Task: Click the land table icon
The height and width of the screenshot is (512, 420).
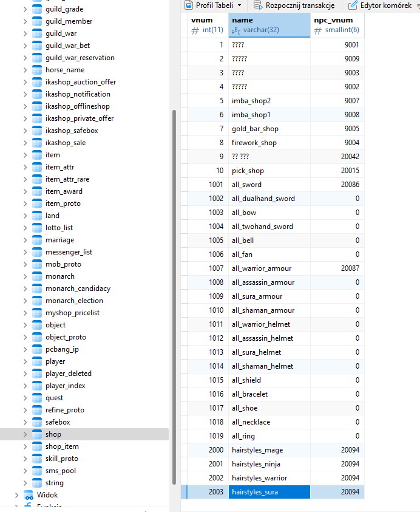Action: click(37, 216)
